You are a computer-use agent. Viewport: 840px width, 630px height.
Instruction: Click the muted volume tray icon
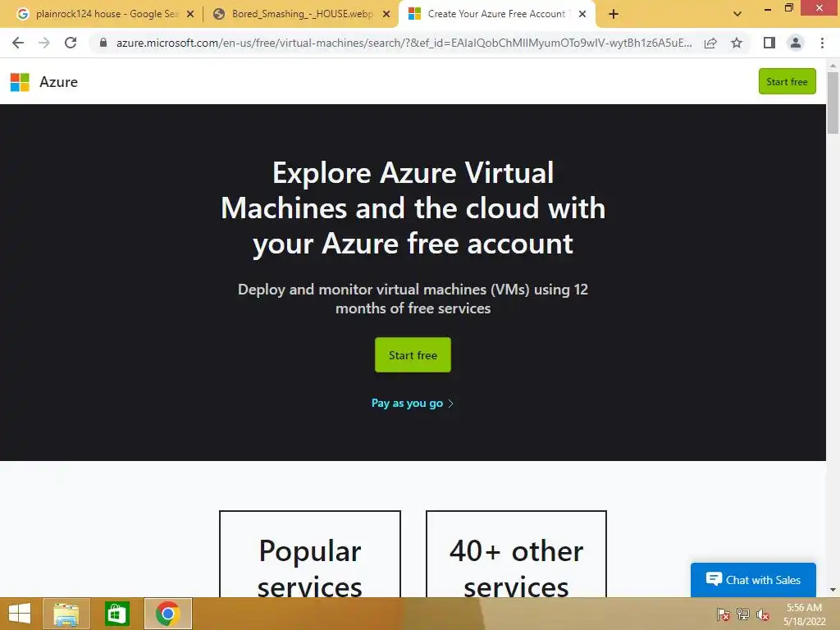pos(763,614)
